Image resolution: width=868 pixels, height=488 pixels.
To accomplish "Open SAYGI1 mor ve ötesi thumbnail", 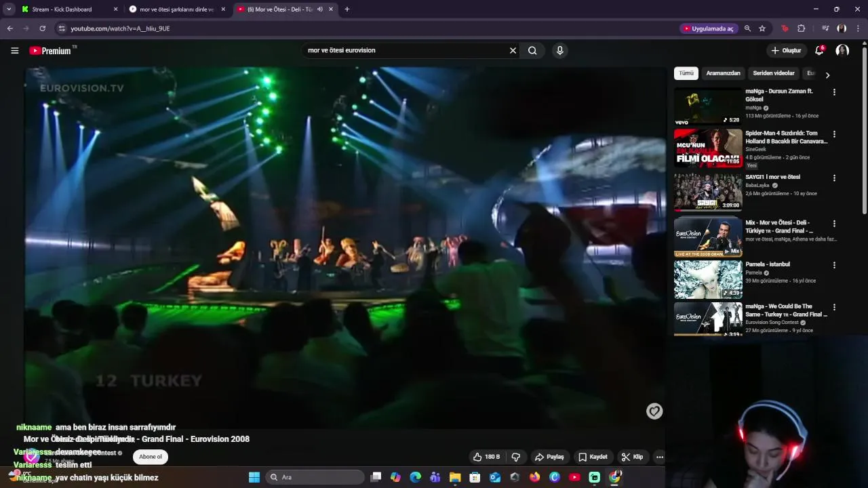I will (708, 192).
